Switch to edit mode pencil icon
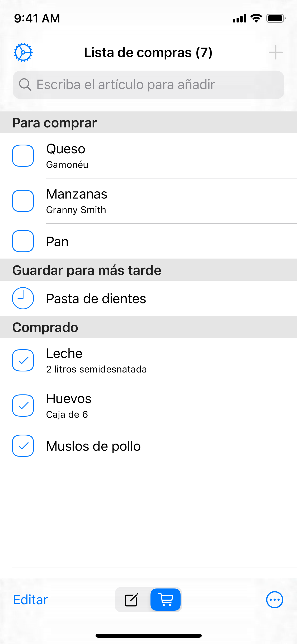The width and height of the screenshot is (297, 644). pos(131,600)
